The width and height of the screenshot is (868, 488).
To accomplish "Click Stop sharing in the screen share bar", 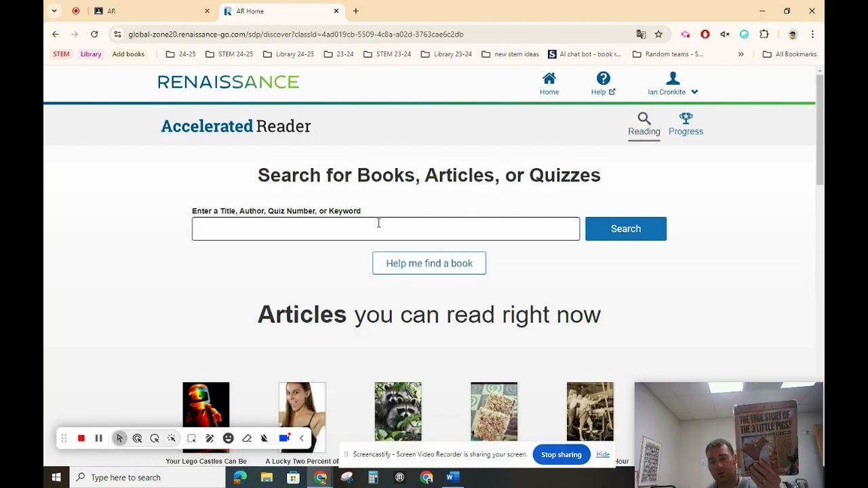I will click(x=561, y=455).
